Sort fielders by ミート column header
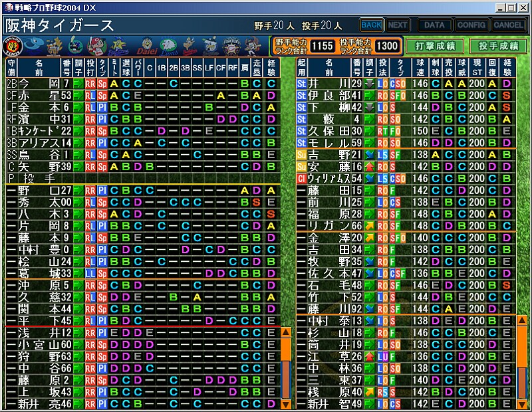Screen dimensions: 532x412 coord(114,68)
